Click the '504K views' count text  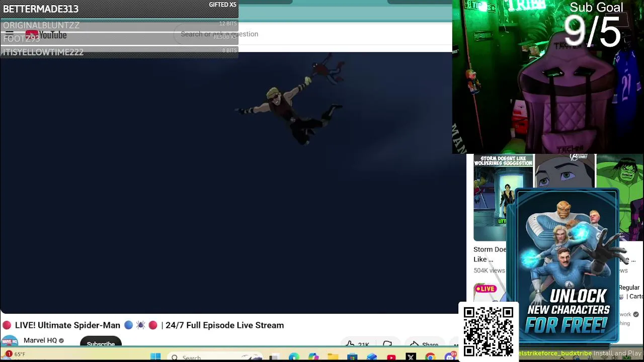(x=489, y=270)
